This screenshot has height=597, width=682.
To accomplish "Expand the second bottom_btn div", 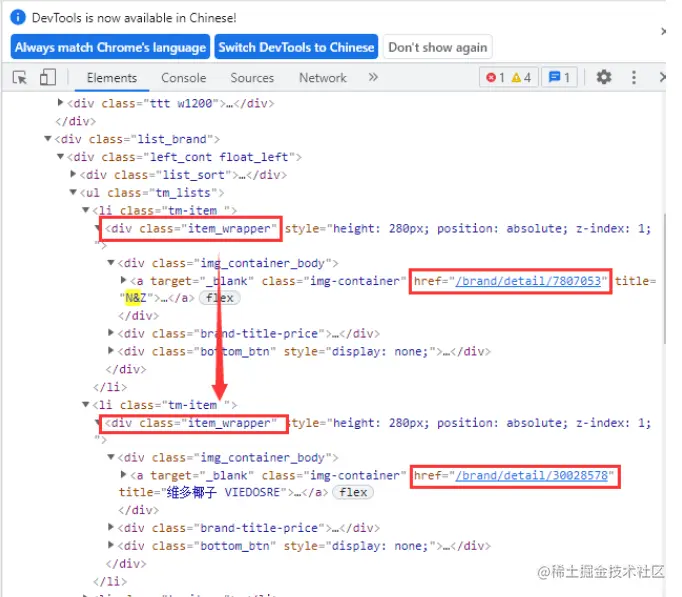I will [111, 545].
